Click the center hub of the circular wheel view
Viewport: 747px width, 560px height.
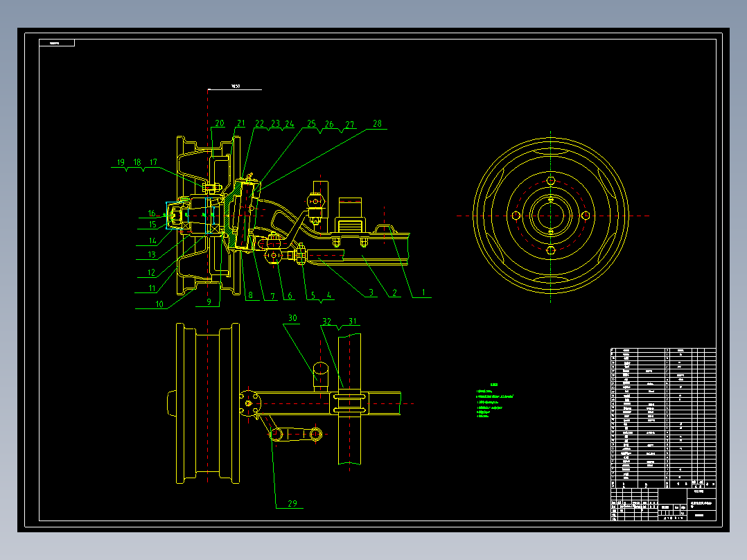click(551, 216)
